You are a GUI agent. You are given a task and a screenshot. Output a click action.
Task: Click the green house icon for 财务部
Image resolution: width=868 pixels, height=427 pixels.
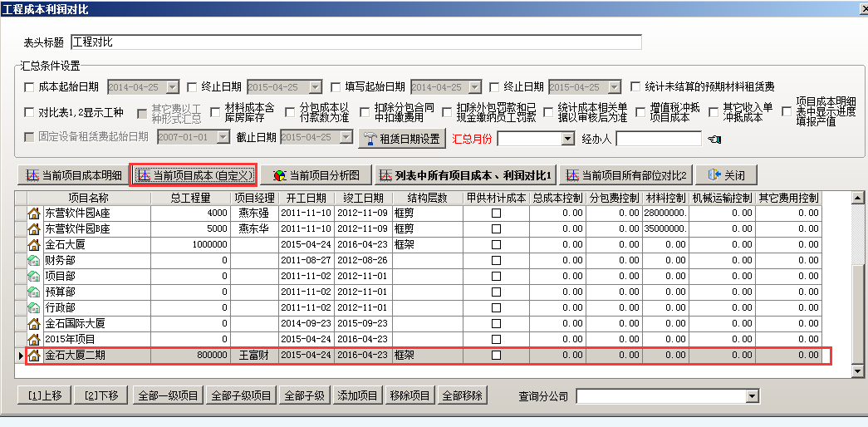pyautogui.click(x=34, y=260)
